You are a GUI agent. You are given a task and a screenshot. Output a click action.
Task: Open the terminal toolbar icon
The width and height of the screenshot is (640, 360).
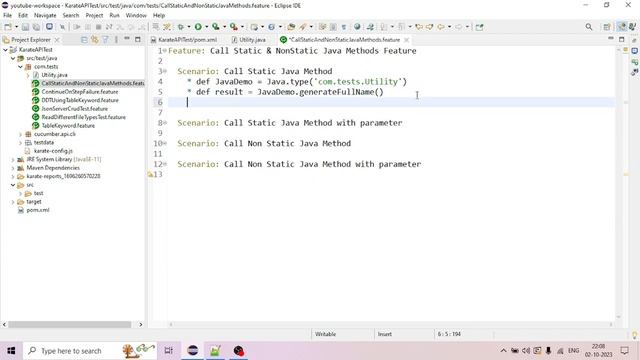49,27
